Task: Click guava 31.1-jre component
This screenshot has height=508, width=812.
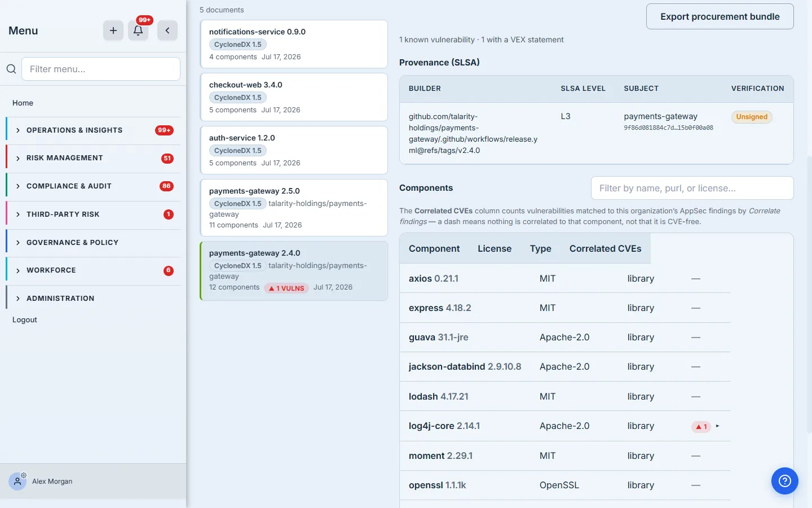Action: pos(439,337)
